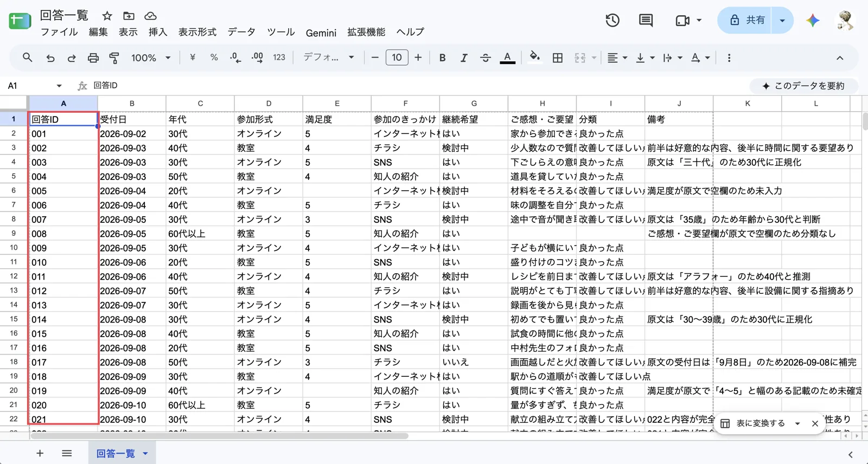Viewport: 868px width, 464px height.
Task: Click the move-to-folder icon
Action: point(129,16)
